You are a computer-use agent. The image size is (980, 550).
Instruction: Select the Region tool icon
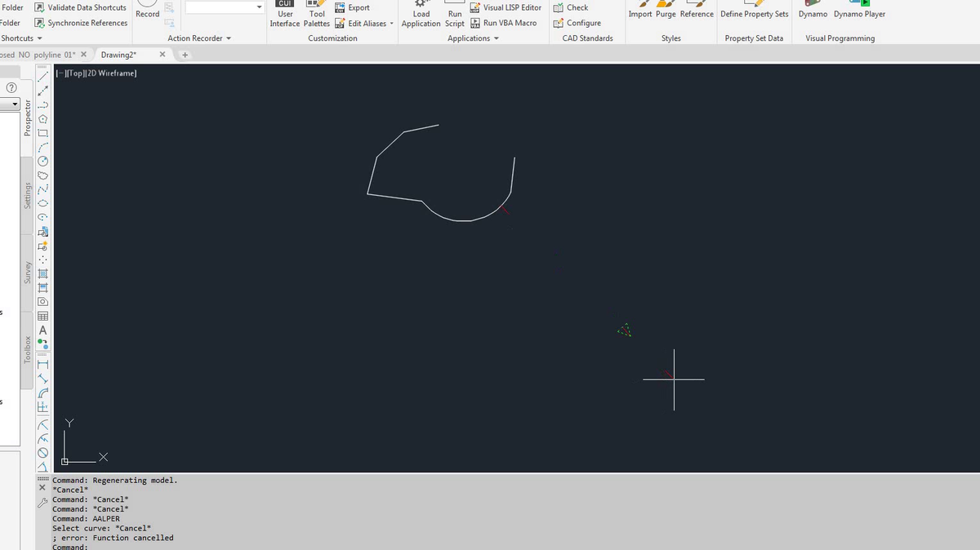(43, 301)
